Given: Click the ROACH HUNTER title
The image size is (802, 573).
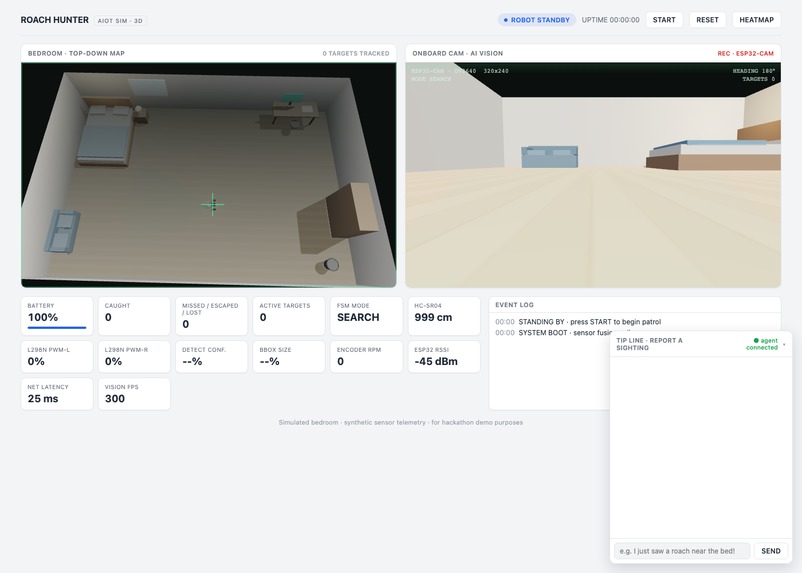Looking at the screenshot, I should click(55, 20).
